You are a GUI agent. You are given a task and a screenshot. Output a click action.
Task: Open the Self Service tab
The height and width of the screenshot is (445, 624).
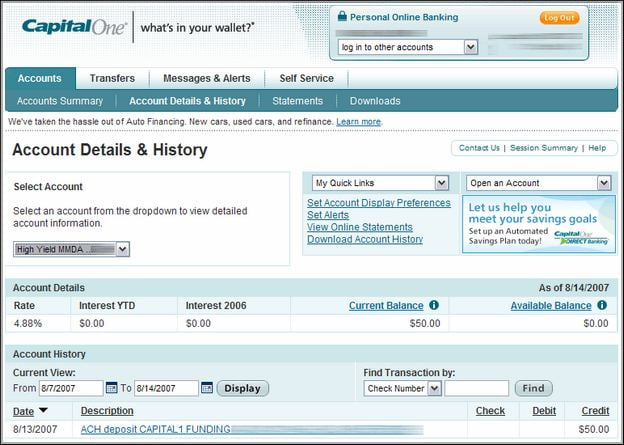(306, 78)
